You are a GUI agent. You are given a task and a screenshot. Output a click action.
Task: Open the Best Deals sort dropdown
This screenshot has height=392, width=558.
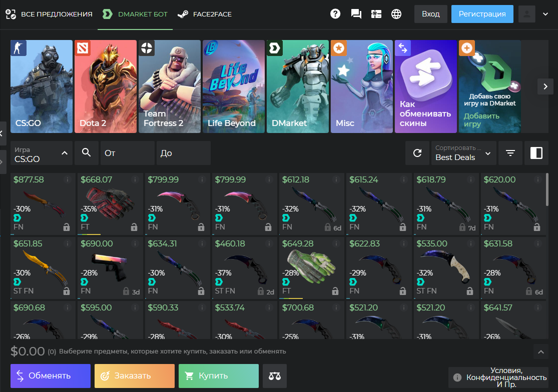[x=463, y=153]
